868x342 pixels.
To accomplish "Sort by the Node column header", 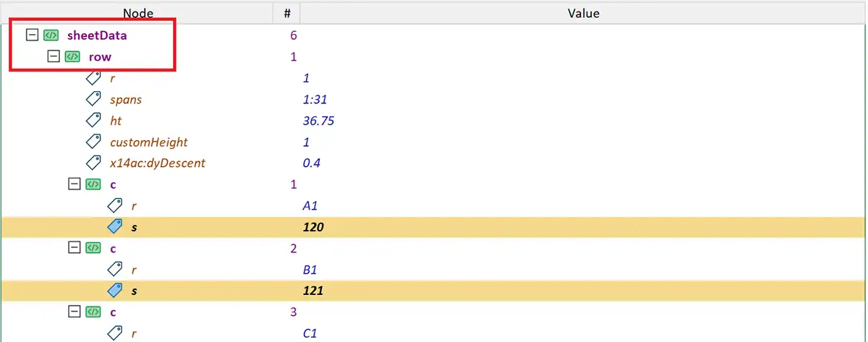I will point(137,13).
